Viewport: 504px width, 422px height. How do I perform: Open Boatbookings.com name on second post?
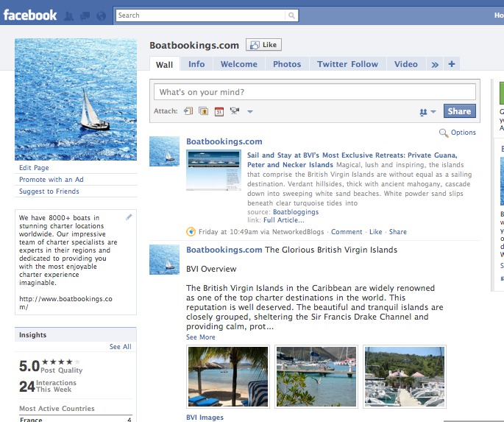pos(224,250)
